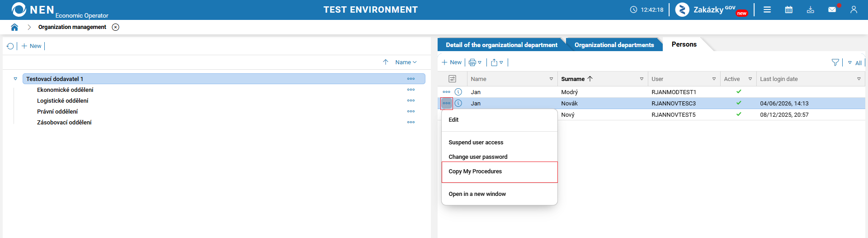Screen dimensions: 868x238
Task: Select the Persons tab
Action: tap(684, 44)
